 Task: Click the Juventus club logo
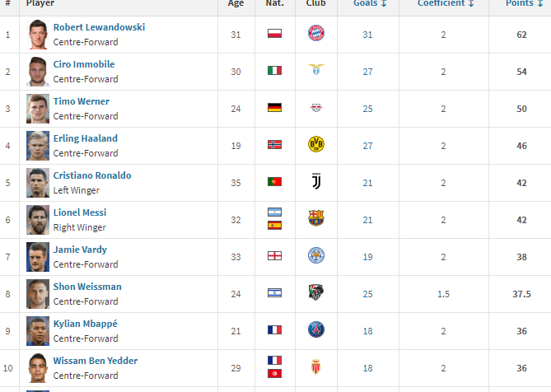316,182
